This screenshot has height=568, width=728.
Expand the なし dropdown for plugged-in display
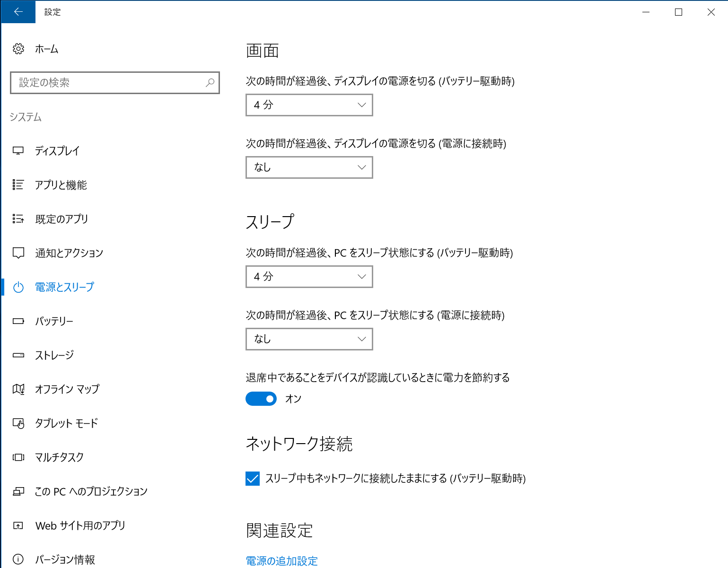point(309,167)
